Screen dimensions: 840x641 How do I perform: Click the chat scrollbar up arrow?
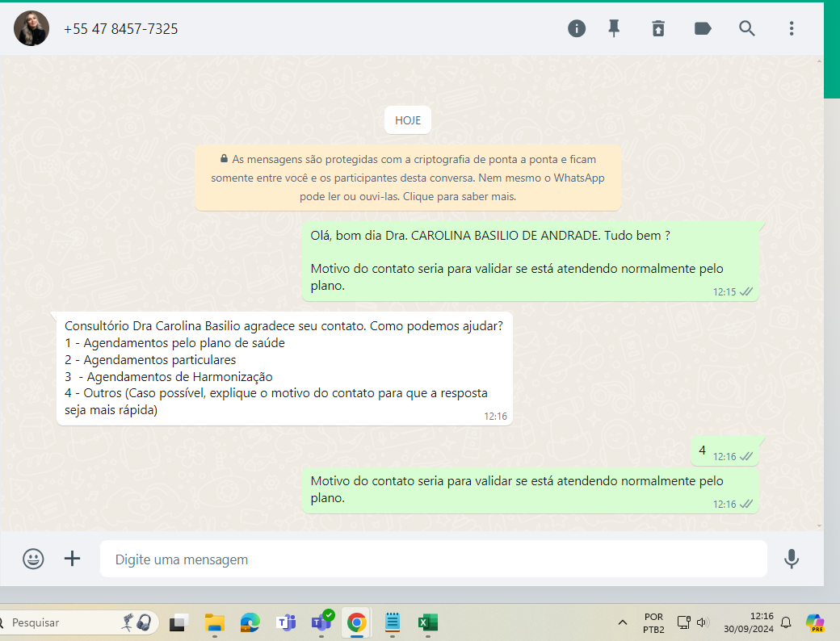click(819, 61)
